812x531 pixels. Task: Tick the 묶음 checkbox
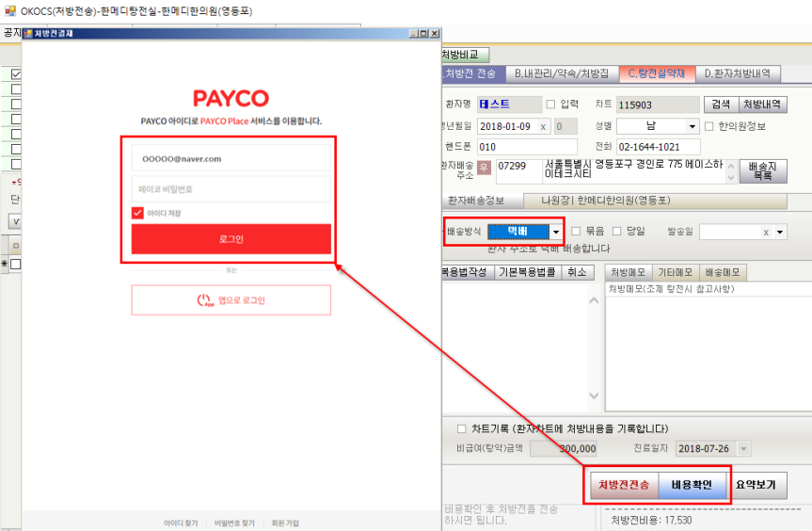pyautogui.click(x=575, y=231)
